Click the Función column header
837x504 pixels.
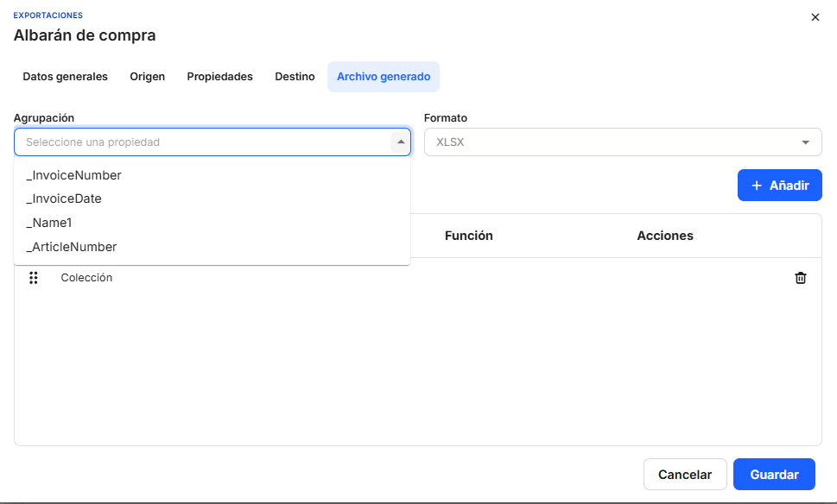tap(468, 236)
